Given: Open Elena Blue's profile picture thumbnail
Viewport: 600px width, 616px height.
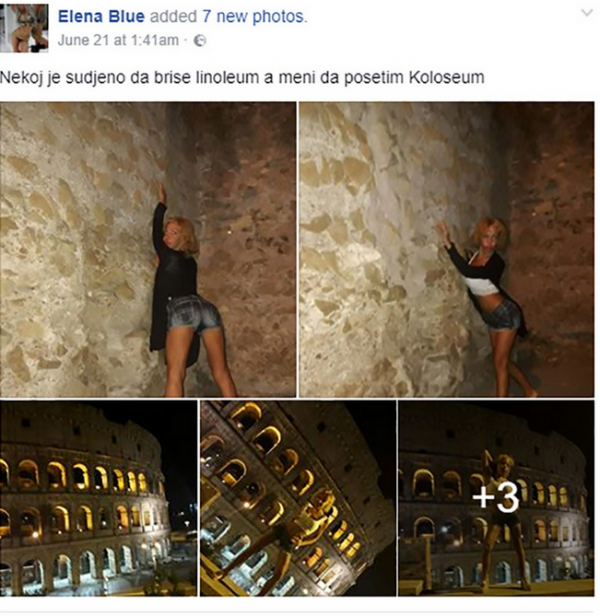Looking at the screenshot, I should point(24,28).
